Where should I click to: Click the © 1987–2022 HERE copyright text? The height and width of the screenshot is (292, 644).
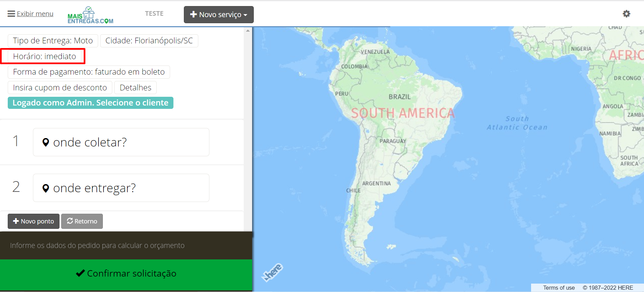tap(608, 288)
